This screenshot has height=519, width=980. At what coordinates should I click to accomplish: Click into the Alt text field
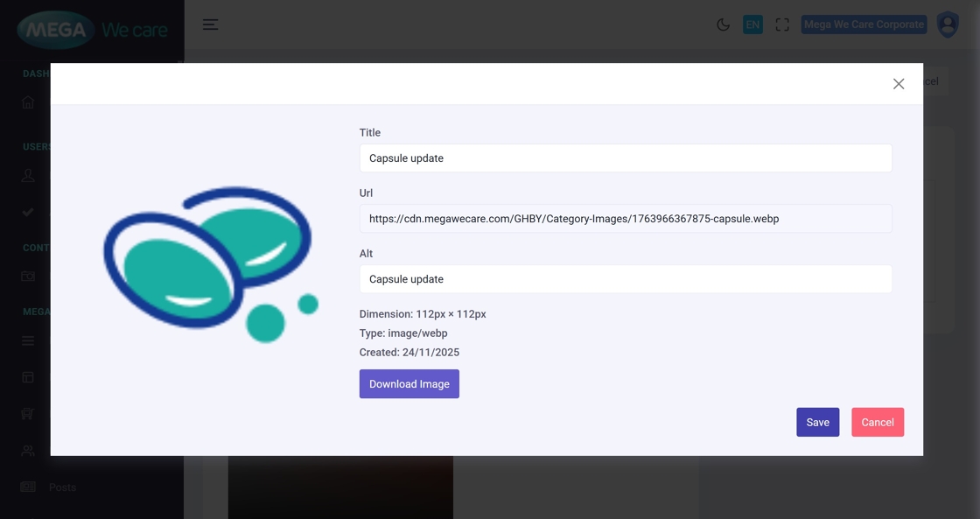coord(626,279)
